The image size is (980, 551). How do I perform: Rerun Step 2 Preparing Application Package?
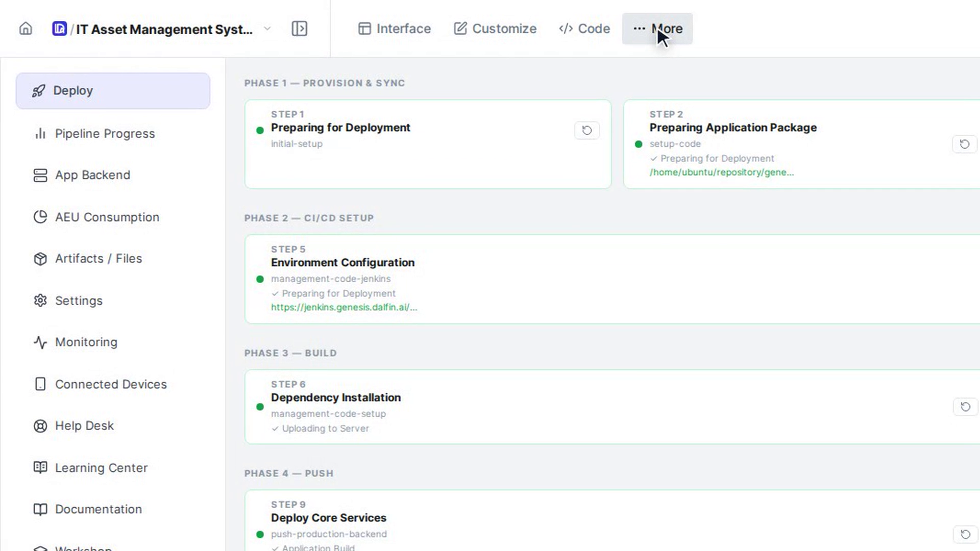pos(965,144)
